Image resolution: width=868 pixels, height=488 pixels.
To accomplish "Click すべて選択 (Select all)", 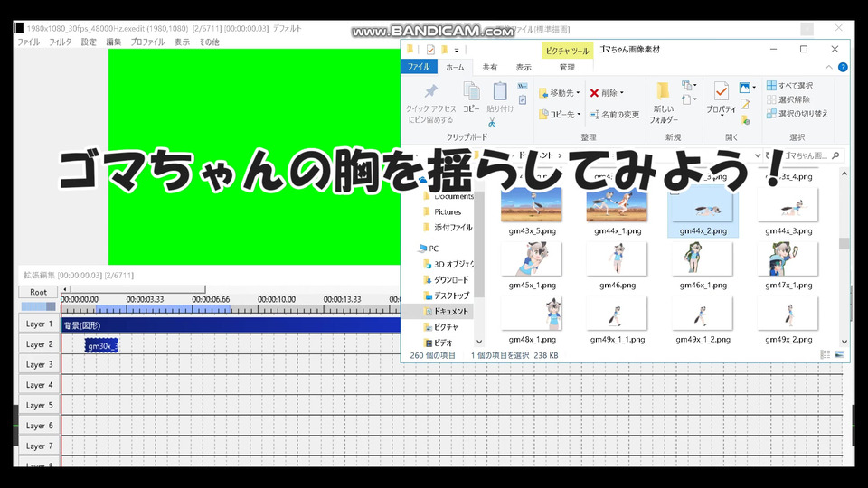I will [x=790, y=86].
